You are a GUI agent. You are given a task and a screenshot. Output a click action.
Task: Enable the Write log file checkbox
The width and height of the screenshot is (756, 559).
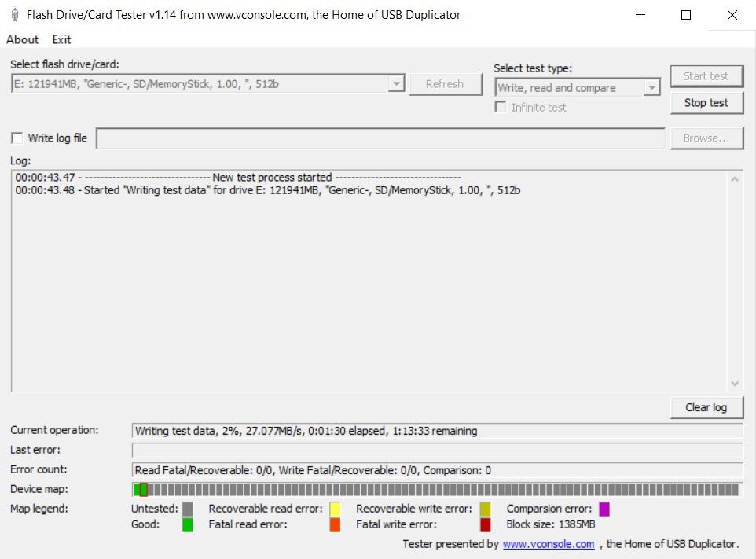click(x=17, y=138)
